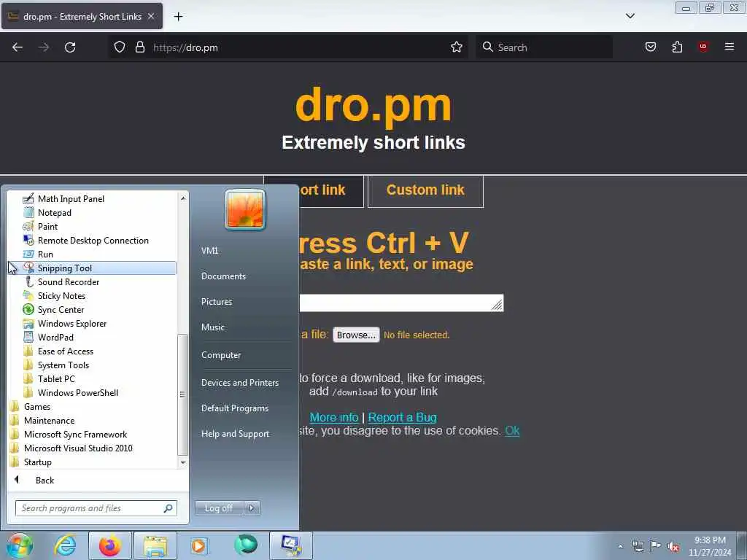Click the Browse... file button

pos(356,335)
